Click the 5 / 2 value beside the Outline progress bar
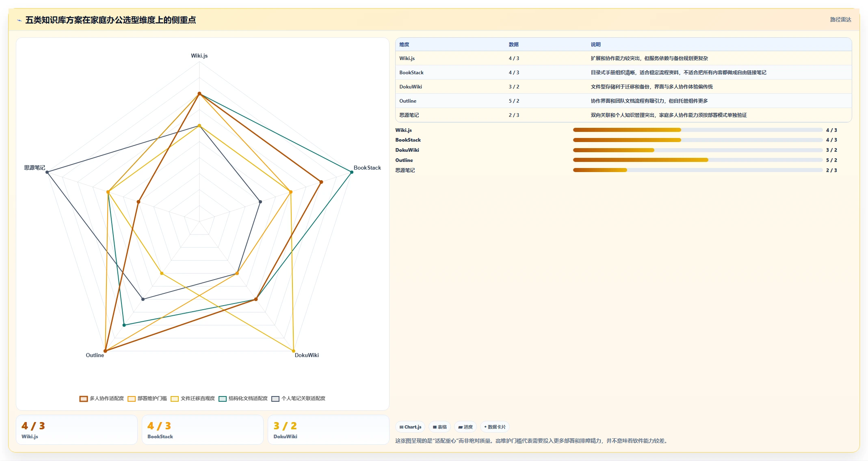This screenshot has height=461, width=868. pyautogui.click(x=831, y=160)
